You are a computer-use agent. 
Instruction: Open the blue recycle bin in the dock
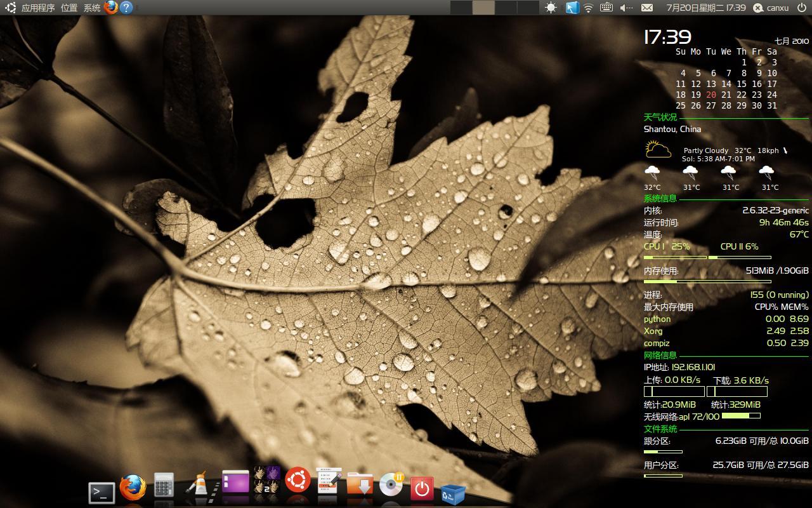454,494
